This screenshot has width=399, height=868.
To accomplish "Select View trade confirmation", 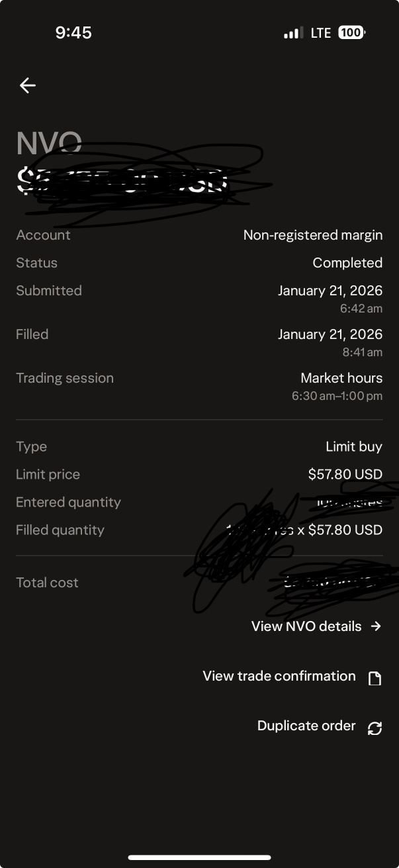I will click(x=279, y=676).
